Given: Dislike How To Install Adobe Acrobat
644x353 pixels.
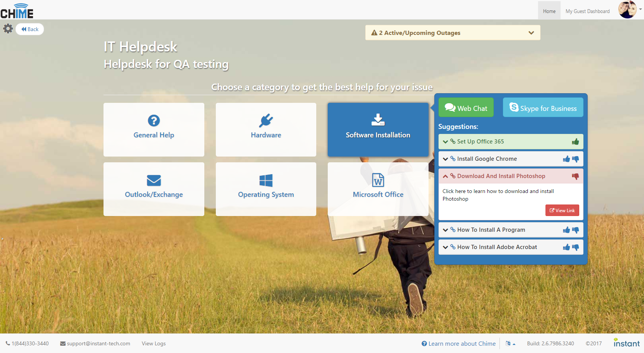Looking at the screenshot, I should tap(575, 247).
